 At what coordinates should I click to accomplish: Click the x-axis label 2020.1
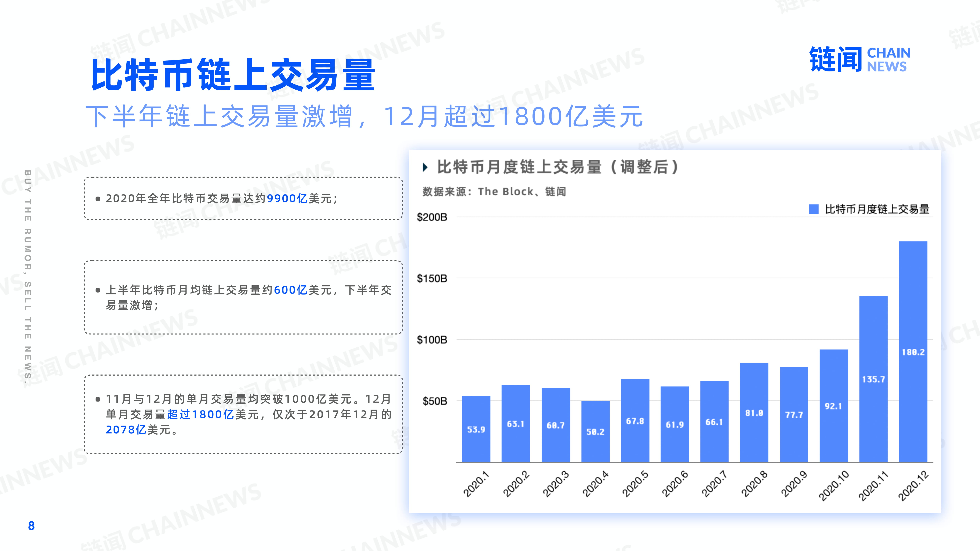pyautogui.click(x=475, y=484)
